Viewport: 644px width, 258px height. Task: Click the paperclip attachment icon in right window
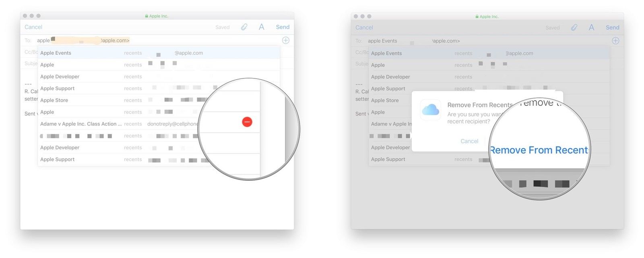click(574, 27)
